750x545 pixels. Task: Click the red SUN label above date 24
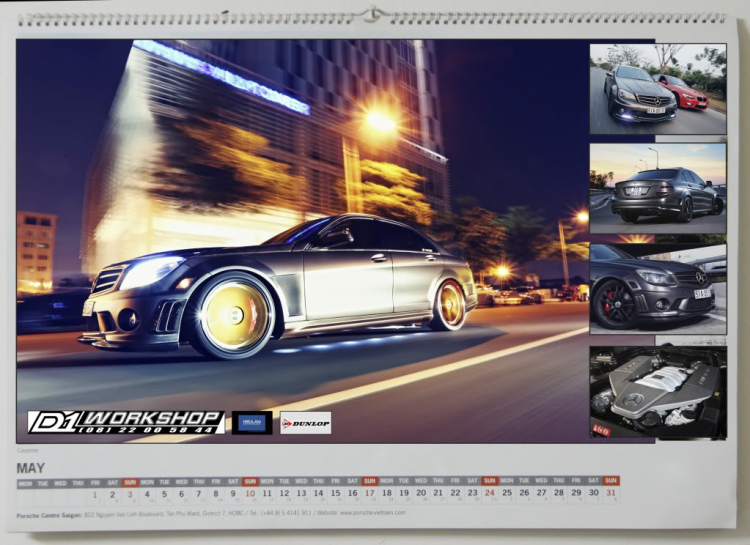click(490, 480)
